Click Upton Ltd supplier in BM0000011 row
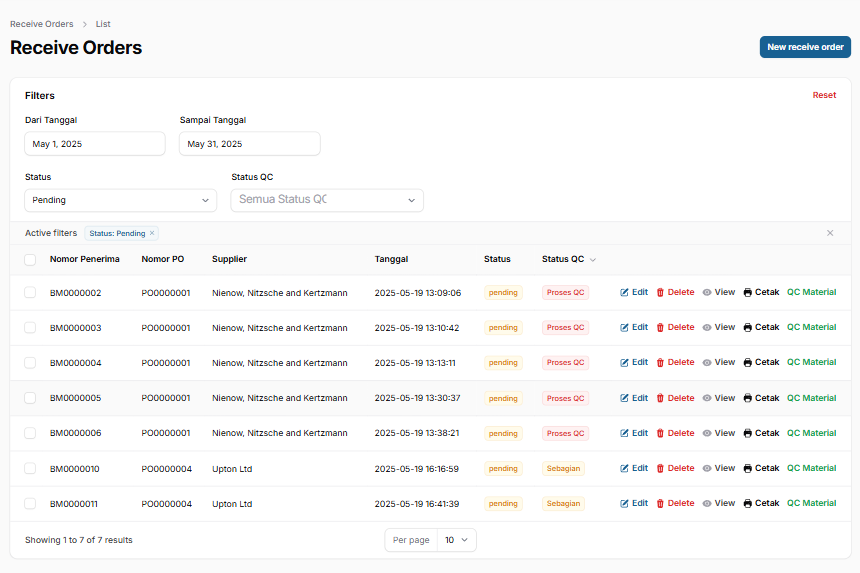 pos(232,504)
